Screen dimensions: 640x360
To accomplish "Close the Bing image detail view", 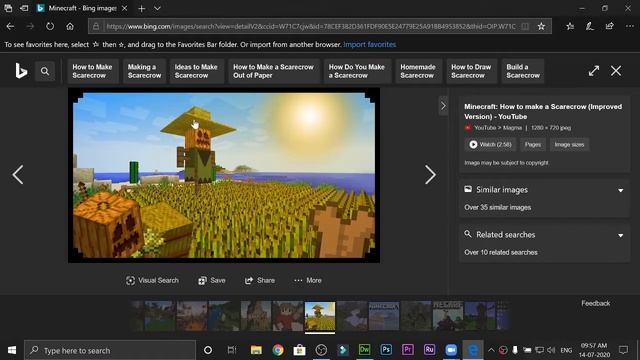I will pyautogui.click(x=616, y=71).
